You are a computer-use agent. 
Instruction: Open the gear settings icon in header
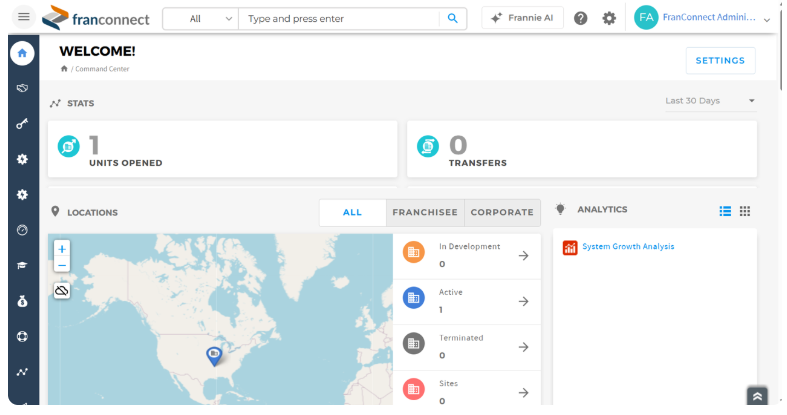pos(609,19)
